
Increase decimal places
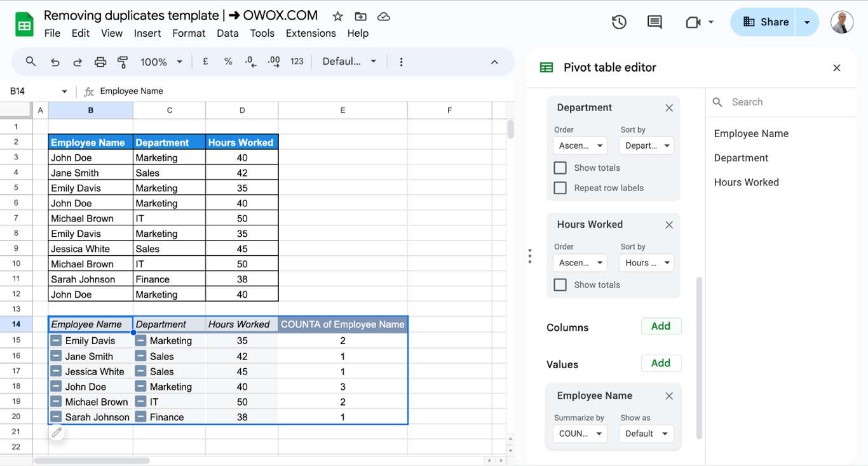coord(274,62)
